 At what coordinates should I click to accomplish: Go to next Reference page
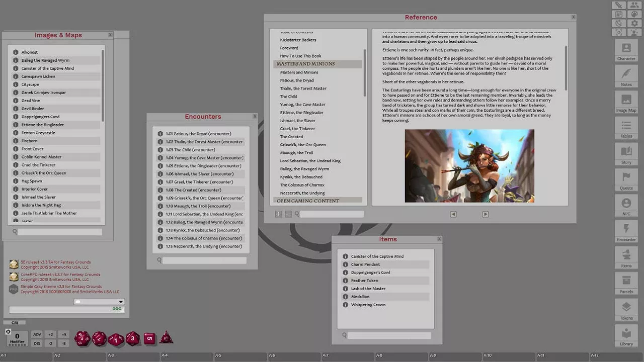click(x=486, y=214)
